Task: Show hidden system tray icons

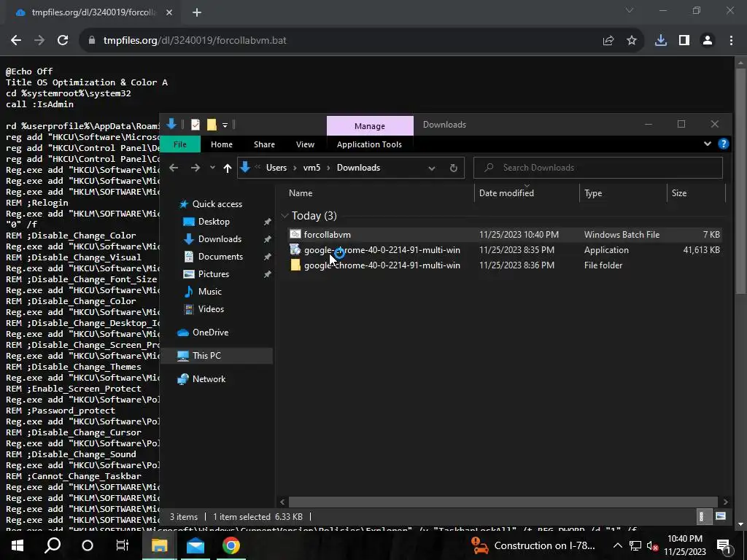Action: point(617,545)
